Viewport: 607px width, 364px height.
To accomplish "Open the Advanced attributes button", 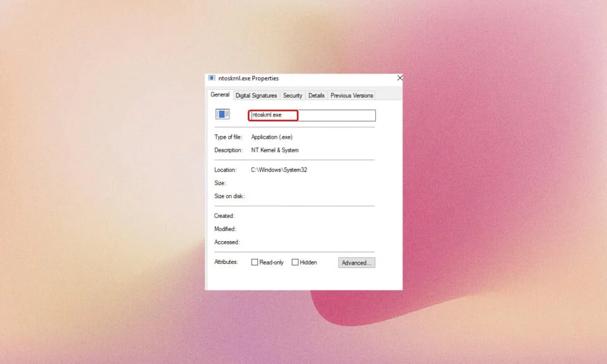I will point(357,263).
